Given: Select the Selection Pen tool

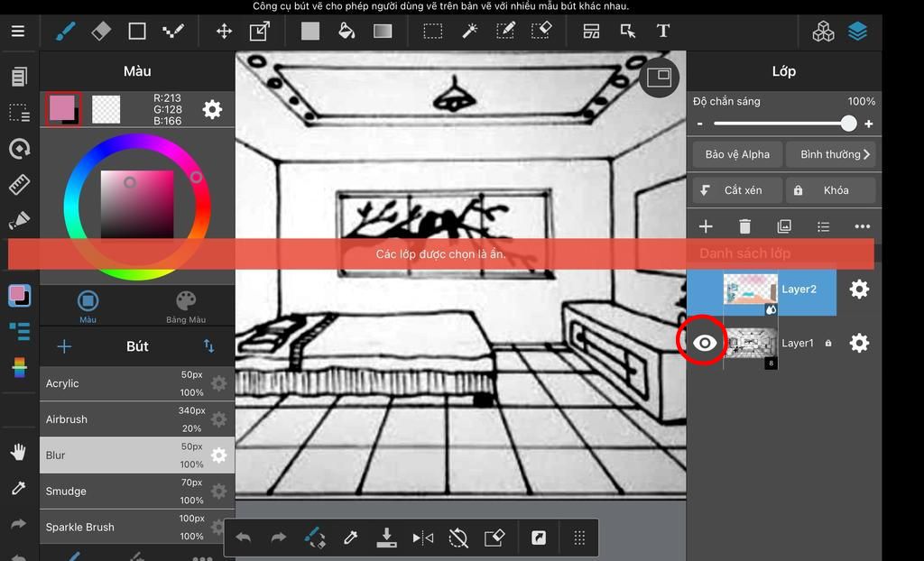Looking at the screenshot, I should 505,32.
